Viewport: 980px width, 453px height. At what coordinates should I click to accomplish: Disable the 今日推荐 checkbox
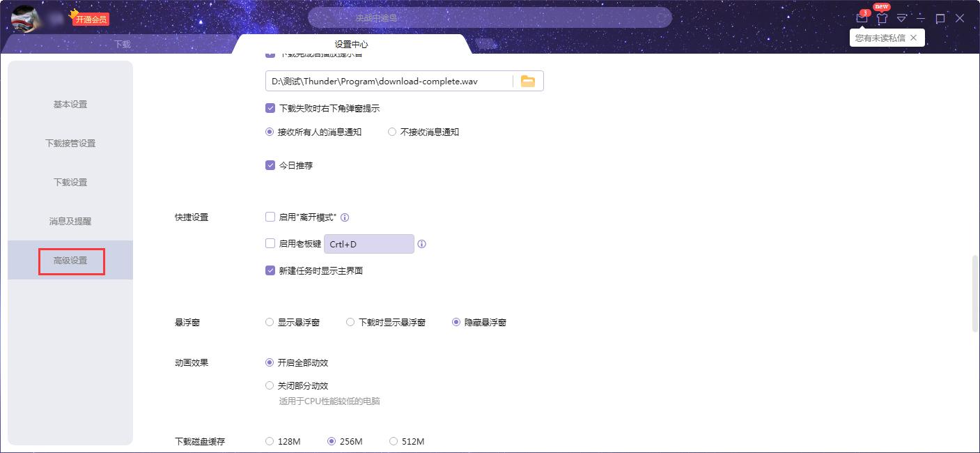point(270,165)
